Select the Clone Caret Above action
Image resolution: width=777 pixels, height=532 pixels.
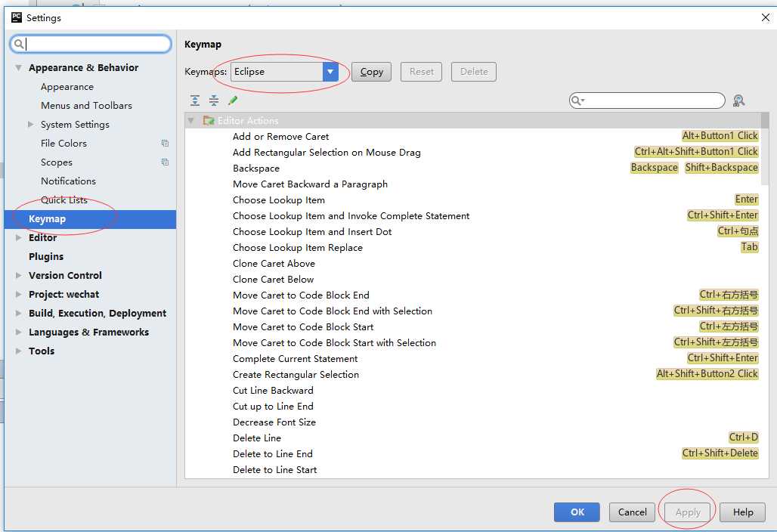[x=274, y=264]
